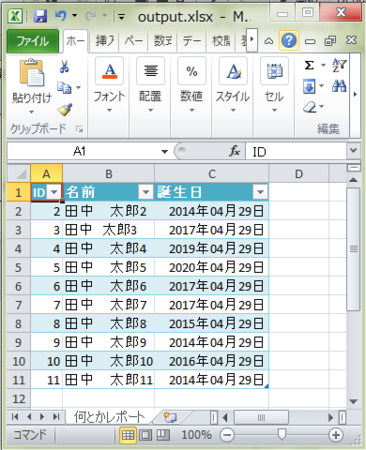
Task: Click the Save icon in quick access toolbar
Action: tap(40, 15)
